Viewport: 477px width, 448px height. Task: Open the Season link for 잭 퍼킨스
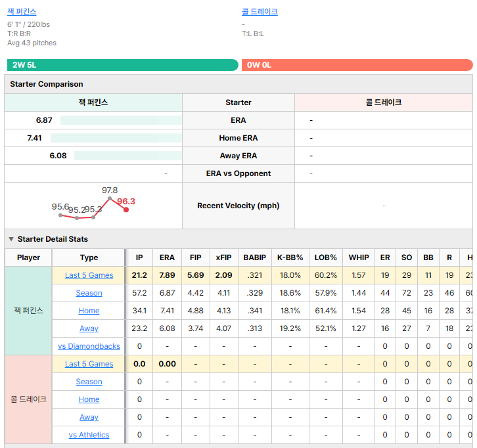(x=89, y=293)
